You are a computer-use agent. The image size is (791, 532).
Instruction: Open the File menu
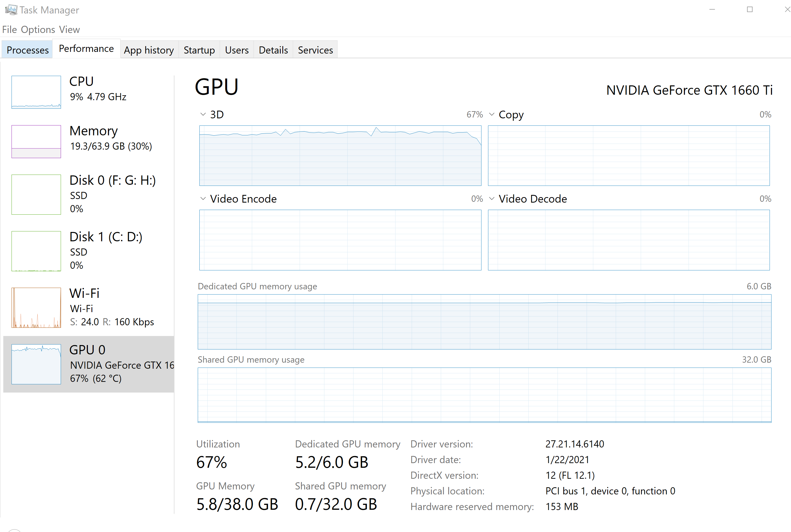click(x=10, y=29)
